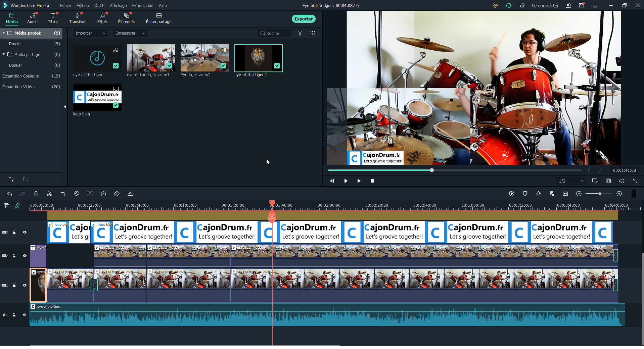Image resolution: width=644 pixels, height=349 pixels.
Task: Open the Fichier menu
Action: click(65, 5)
